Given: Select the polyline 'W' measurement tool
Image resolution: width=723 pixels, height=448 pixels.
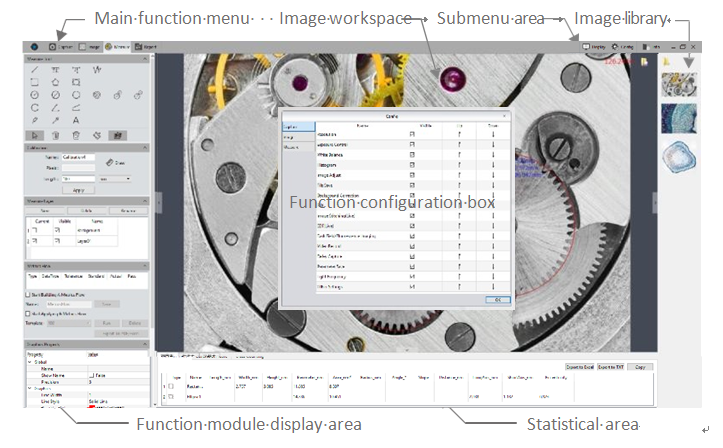Looking at the screenshot, I should point(97,70).
